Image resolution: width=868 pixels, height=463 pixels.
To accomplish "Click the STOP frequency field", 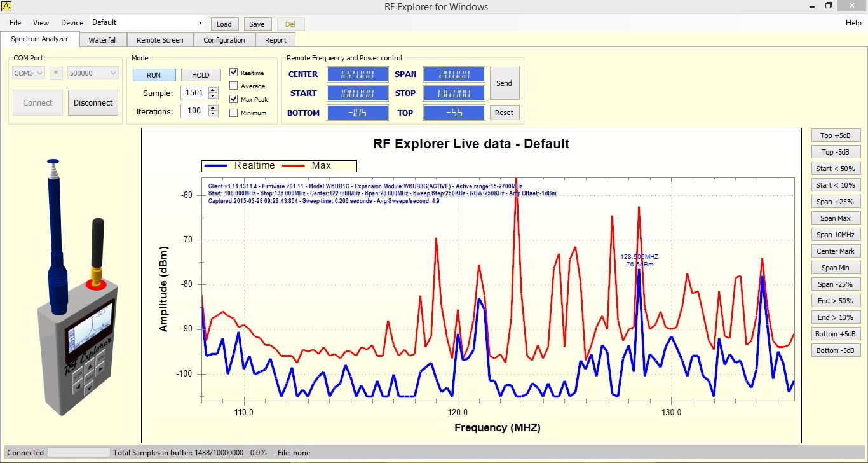I will tap(454, 93).
